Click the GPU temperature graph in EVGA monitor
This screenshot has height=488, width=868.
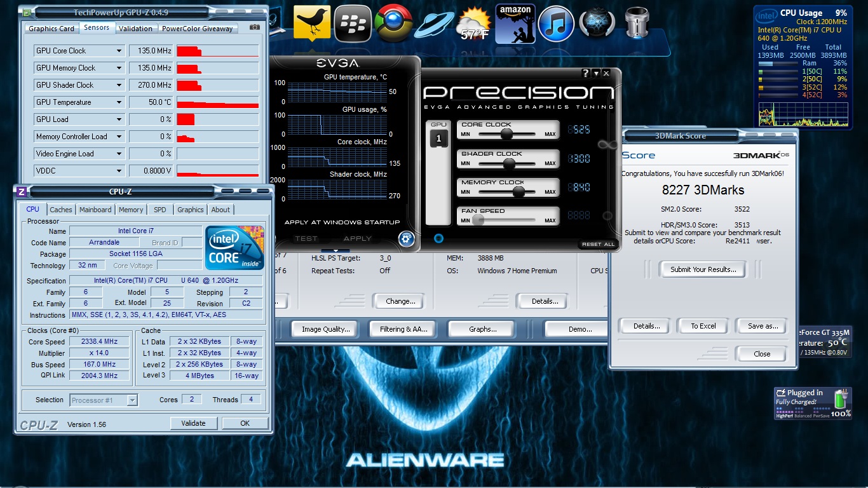(337, 92)
